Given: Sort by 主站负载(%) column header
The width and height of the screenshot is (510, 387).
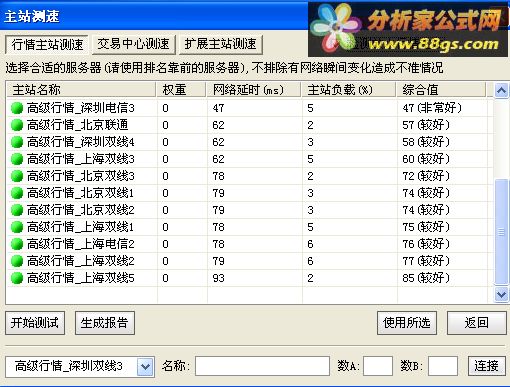Looking at the screenshot, I should tap(349, 90).
